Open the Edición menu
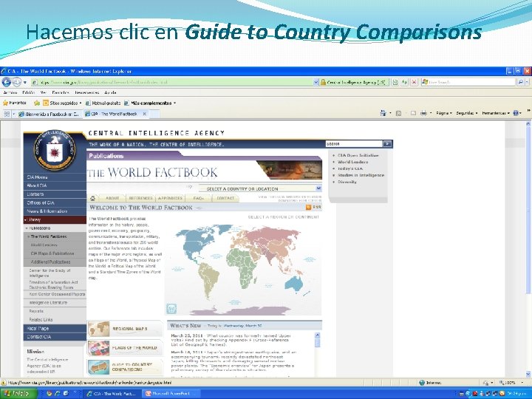Image resolution: width=532 pixels, height=399 pixels. point(29,92)
